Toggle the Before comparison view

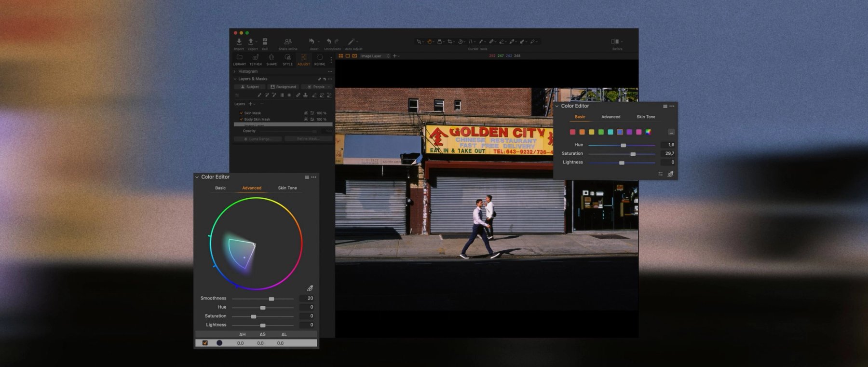pyautogui.click(x=615, y=41)
